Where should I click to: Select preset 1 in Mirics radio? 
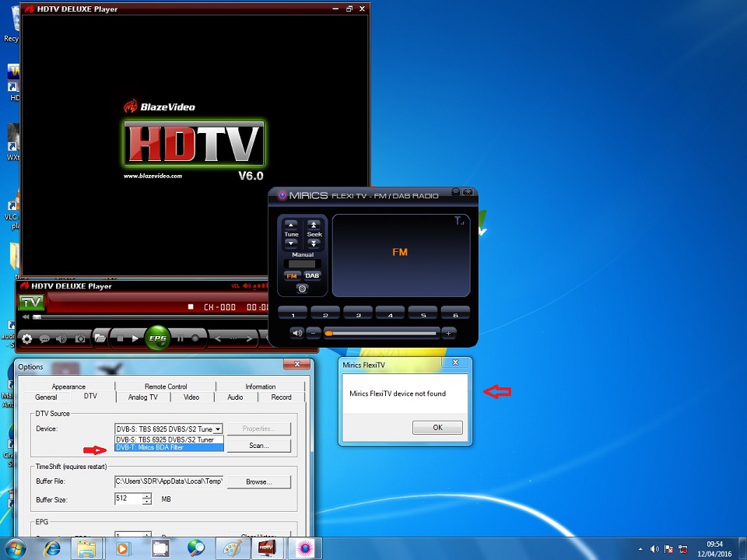point(293,315)
